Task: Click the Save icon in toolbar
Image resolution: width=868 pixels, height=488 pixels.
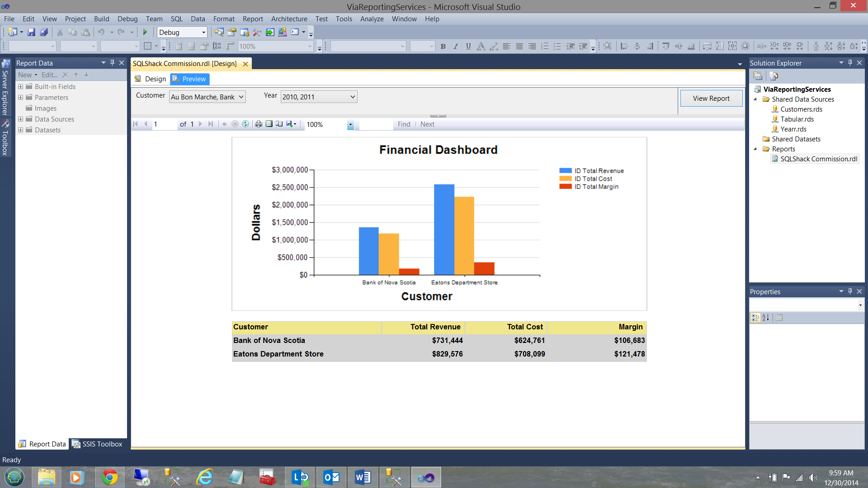Action: coord(31,32)
